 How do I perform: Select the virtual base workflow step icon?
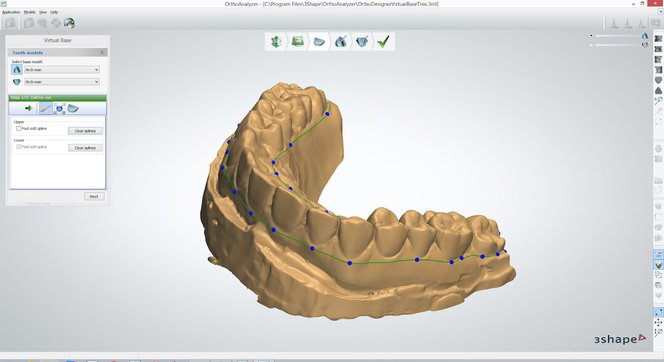tap(319, 41)
